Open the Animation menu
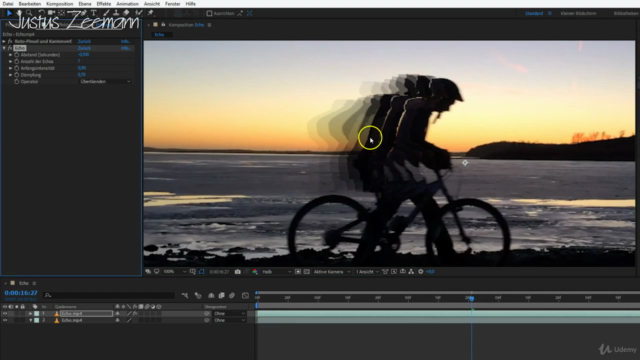This screenshot has width=640, height=360. (127, 4)
